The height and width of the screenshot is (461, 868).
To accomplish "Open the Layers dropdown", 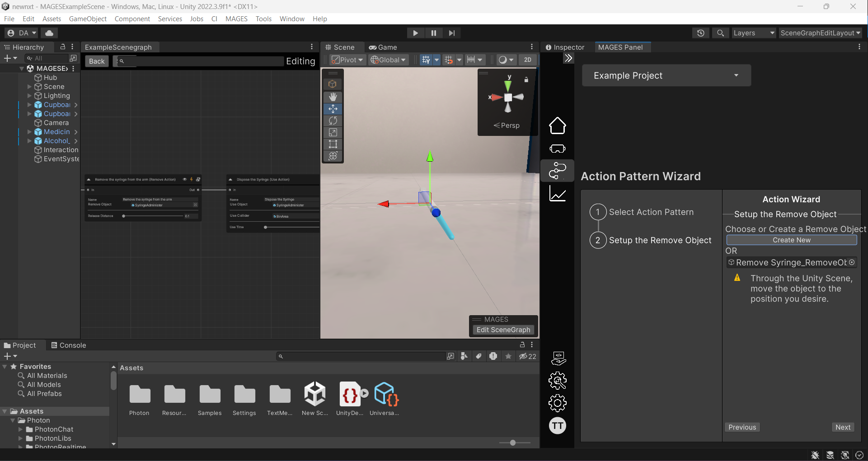I will (x=754, y=33).
